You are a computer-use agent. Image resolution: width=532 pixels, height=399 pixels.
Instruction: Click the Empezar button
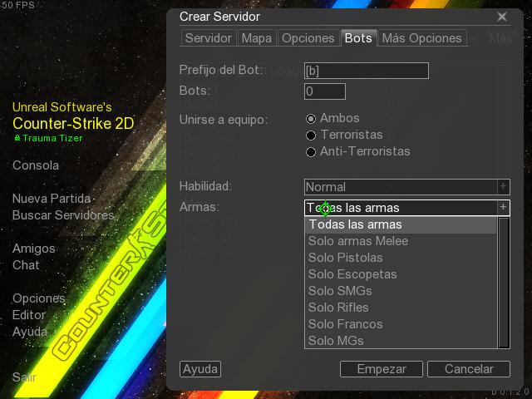click(382, 369)
